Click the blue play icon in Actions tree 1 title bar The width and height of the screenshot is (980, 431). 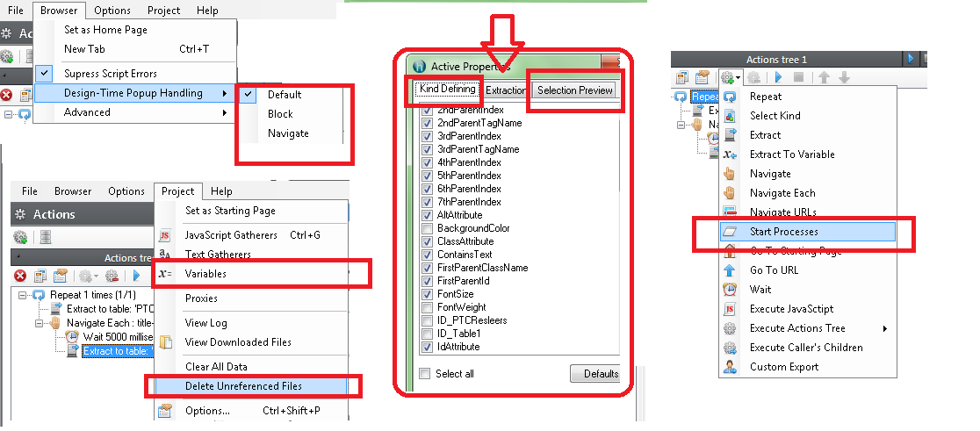point(911,59)
